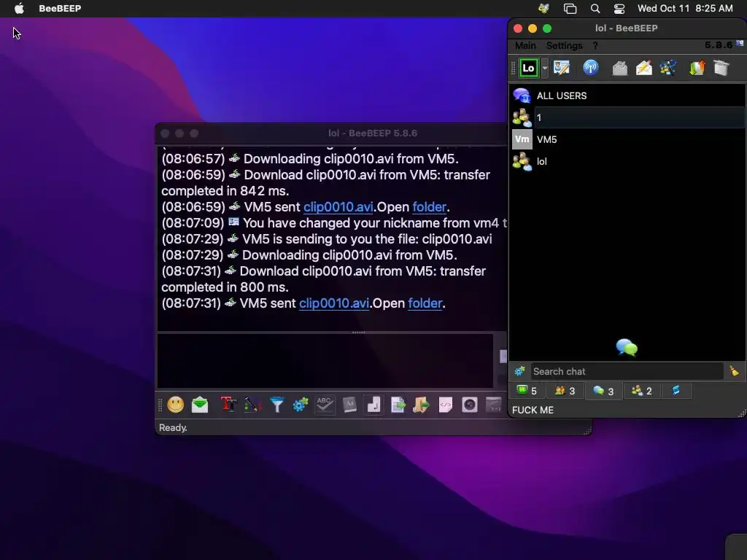Click the camera screenshot icon
This screenshot has height=560, width=747.
[x=470, y=405]
